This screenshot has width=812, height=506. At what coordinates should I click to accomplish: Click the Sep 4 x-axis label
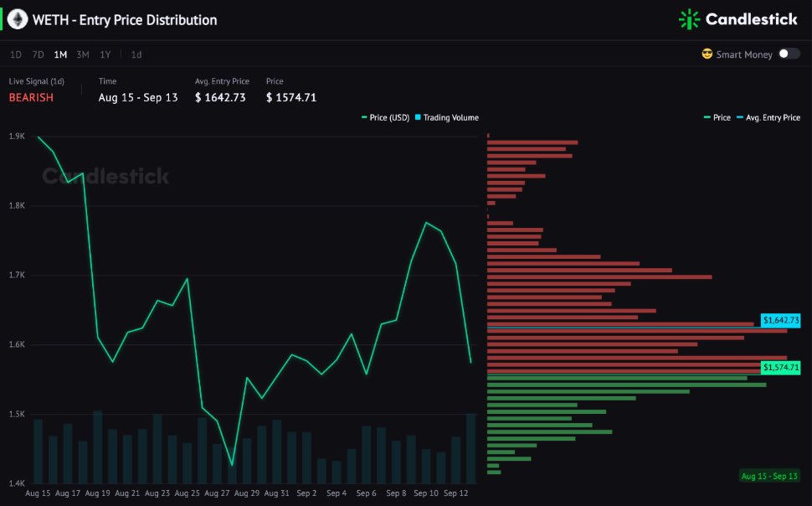coord(337,493)
